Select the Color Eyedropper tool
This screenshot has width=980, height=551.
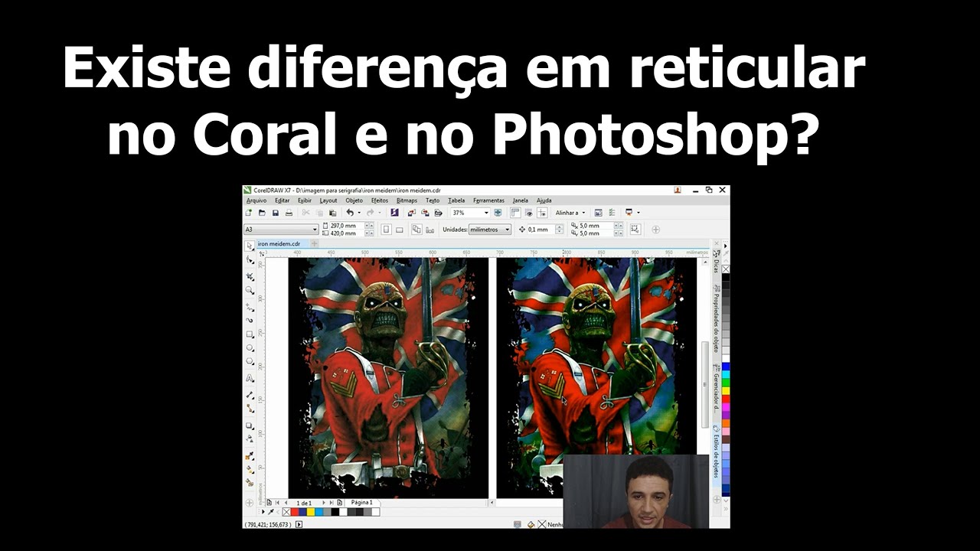pos(250,457)
